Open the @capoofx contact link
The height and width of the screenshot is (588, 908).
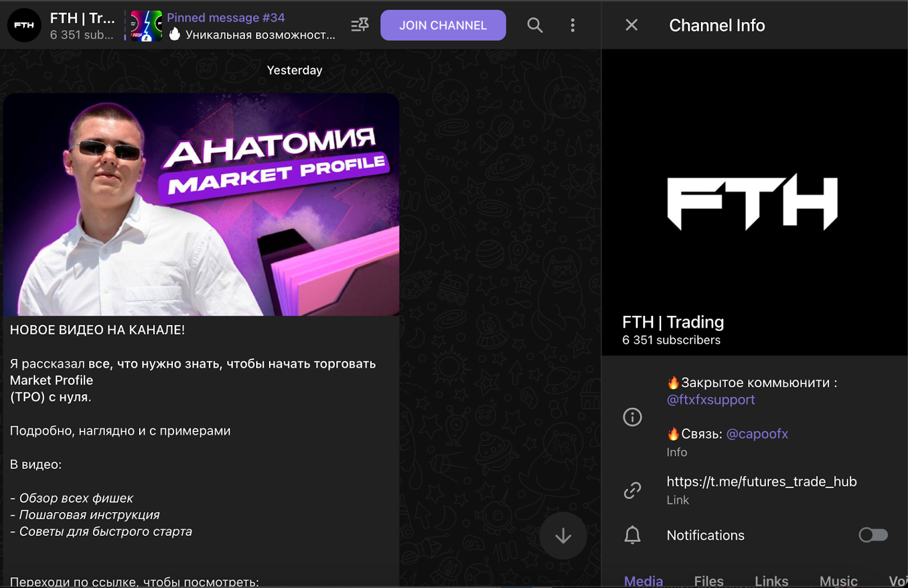(x=757, y=434)
